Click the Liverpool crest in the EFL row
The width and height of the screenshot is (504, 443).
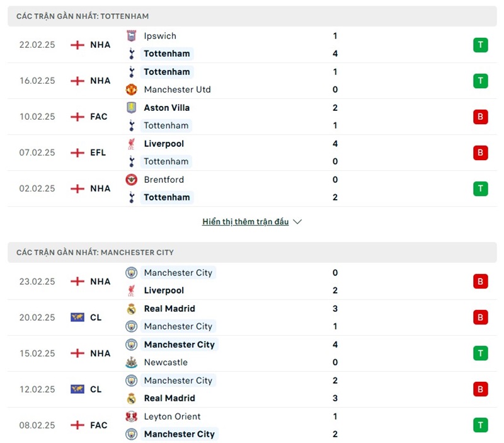pos(131,144)
